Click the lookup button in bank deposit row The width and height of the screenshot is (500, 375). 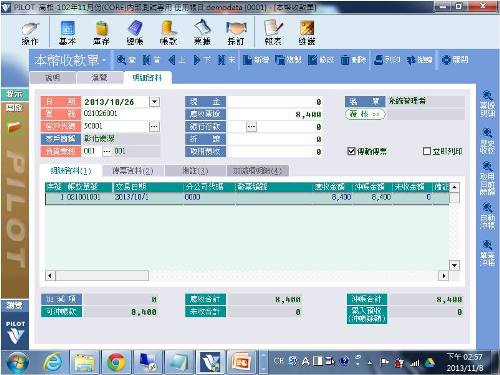tap(251, 127)
